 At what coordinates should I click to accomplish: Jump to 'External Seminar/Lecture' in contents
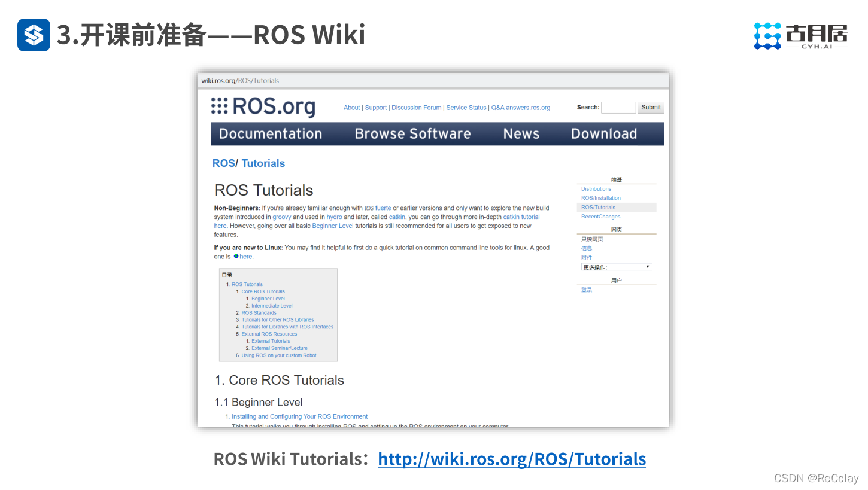click(x=280, y=348)
